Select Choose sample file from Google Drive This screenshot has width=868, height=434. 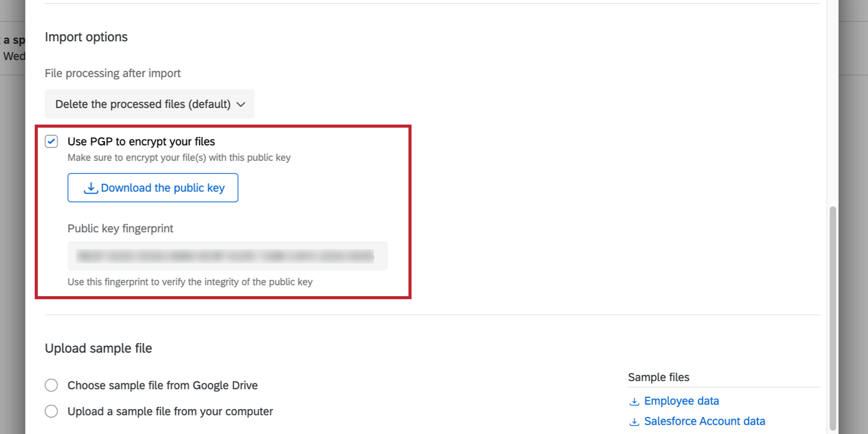coord(51,385)
